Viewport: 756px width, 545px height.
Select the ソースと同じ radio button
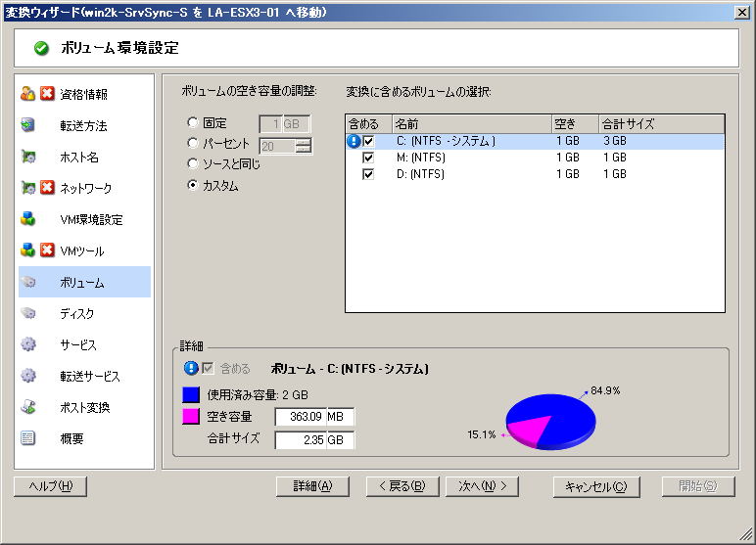[193, 163]
